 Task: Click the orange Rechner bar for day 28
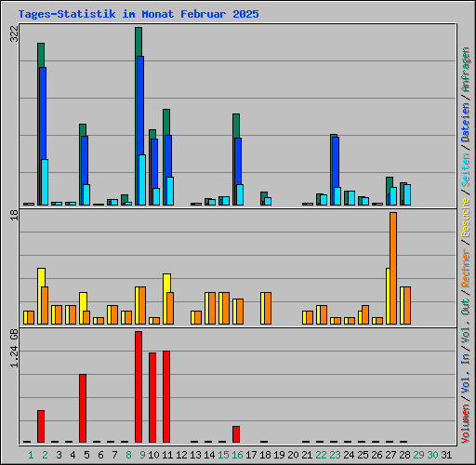pyautogui.click(x=407, y=306)
